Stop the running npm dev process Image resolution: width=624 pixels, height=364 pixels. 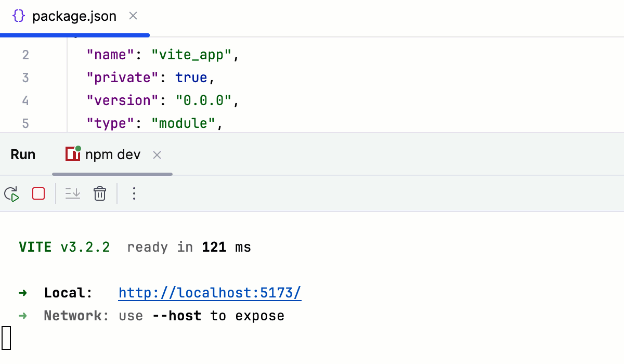click(x=38, y=194)
